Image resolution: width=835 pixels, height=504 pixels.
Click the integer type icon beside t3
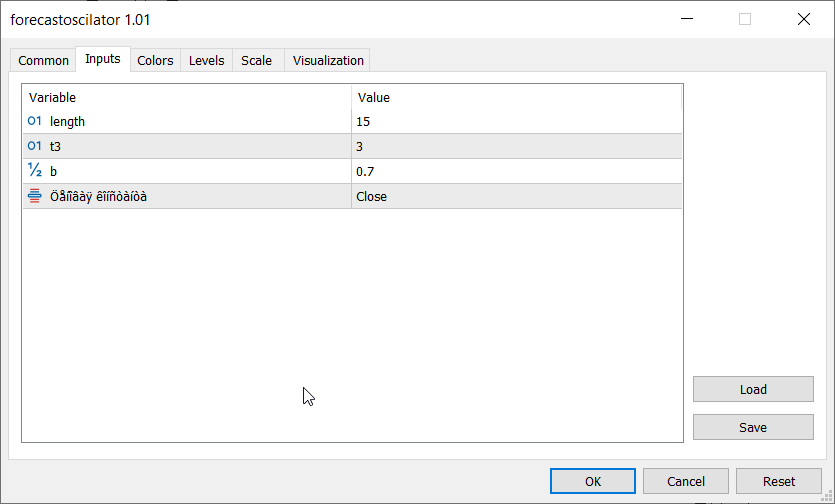coord(35,146)
